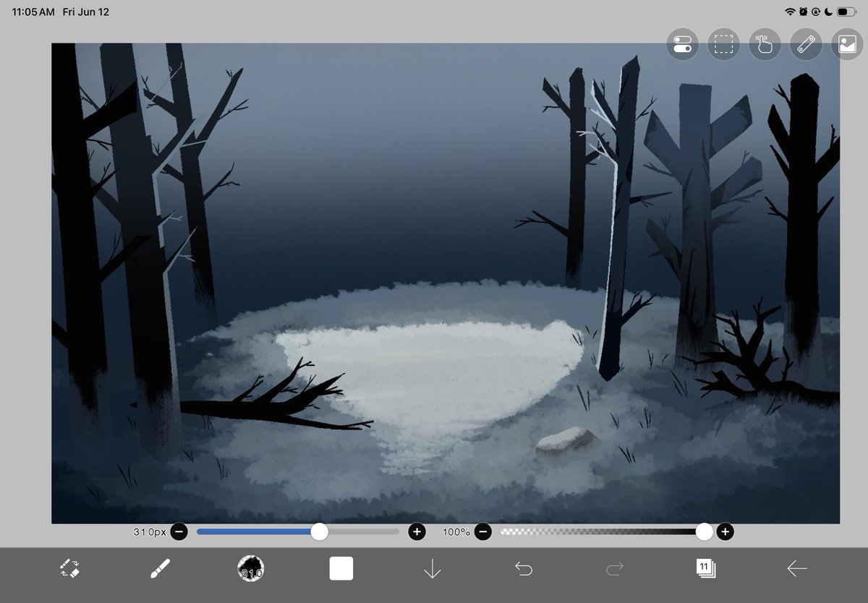This screenshot has height=603, width=868.
Task: Increase brush size with the plus button
Action: [417, 532]
